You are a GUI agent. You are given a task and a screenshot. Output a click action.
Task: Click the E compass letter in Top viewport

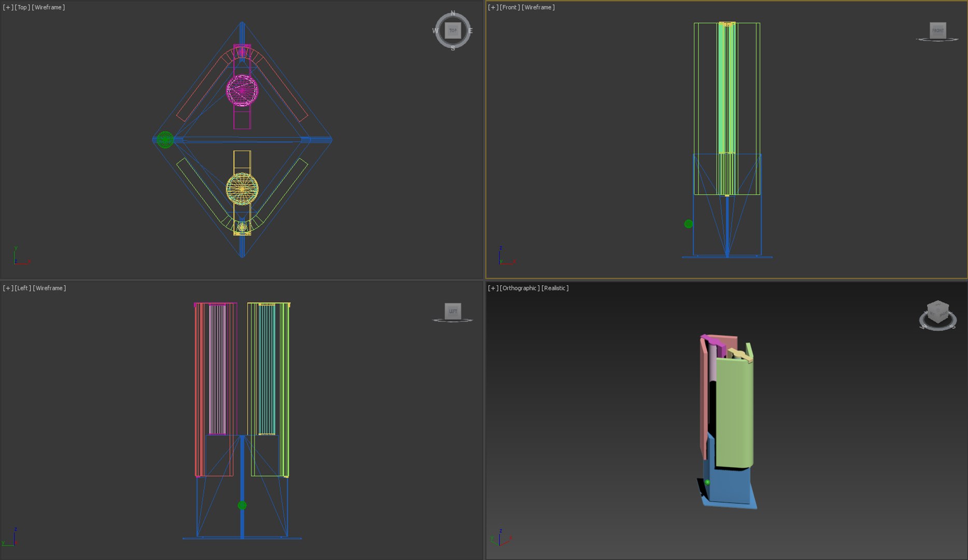coord(470,31)
